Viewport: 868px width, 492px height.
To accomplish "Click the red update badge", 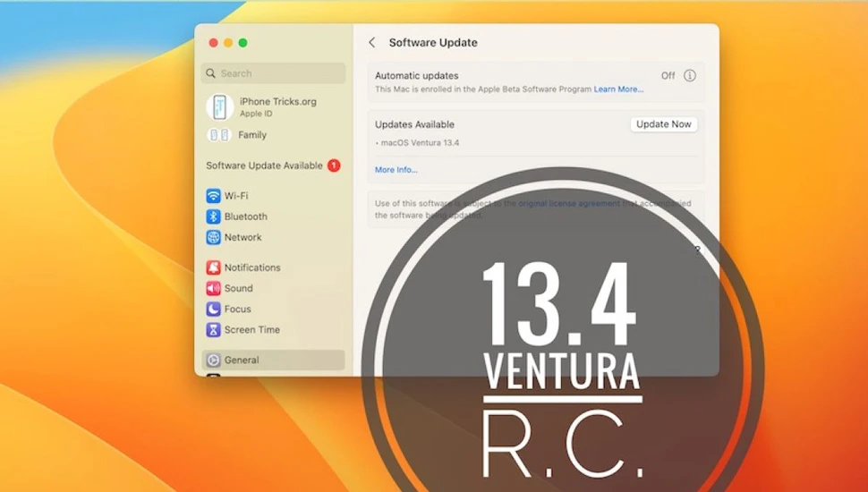I will click(334, 165).
